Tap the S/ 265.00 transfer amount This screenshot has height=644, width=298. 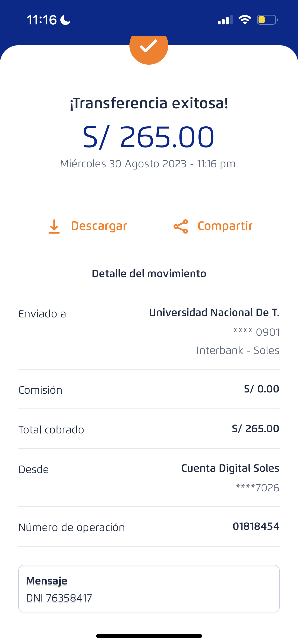149,137
